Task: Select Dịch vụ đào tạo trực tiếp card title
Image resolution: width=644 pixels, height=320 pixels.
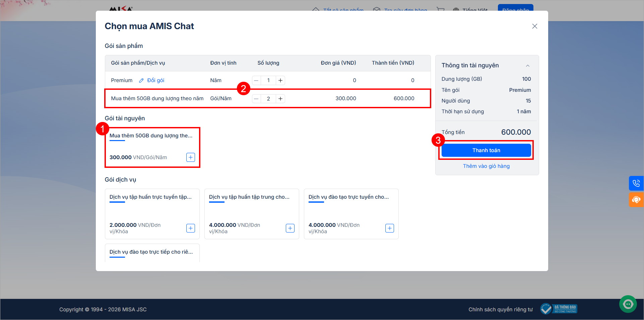Action: [151, 252]
